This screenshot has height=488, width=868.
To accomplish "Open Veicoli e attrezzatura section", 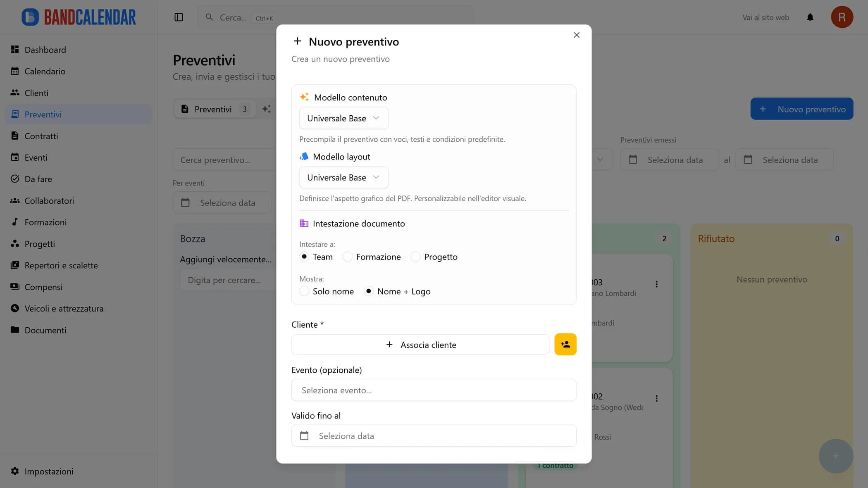I will point(79,308).
